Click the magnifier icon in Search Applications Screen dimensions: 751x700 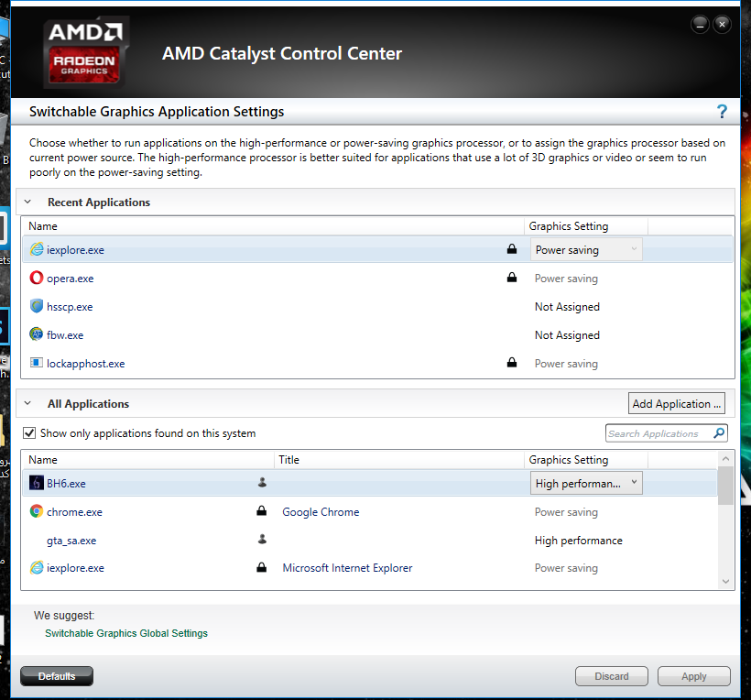[718, 433]
